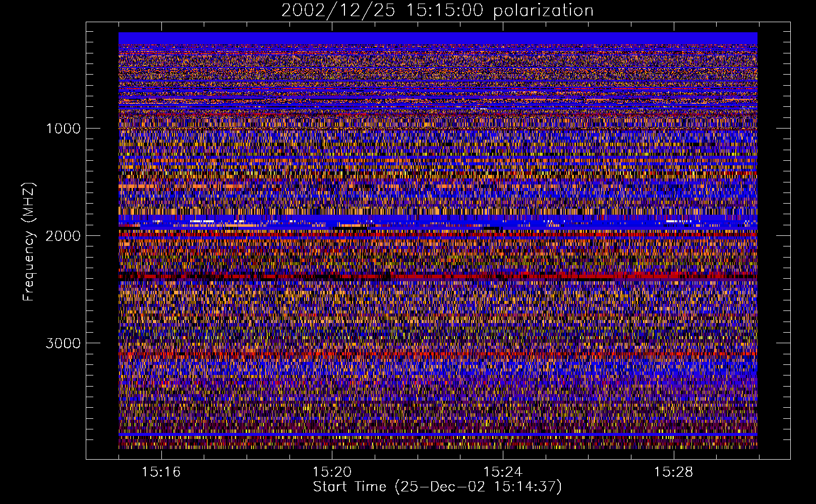The image size is (816, 504).
Task: Click the 15:24 time axis label
Action: 503,472
